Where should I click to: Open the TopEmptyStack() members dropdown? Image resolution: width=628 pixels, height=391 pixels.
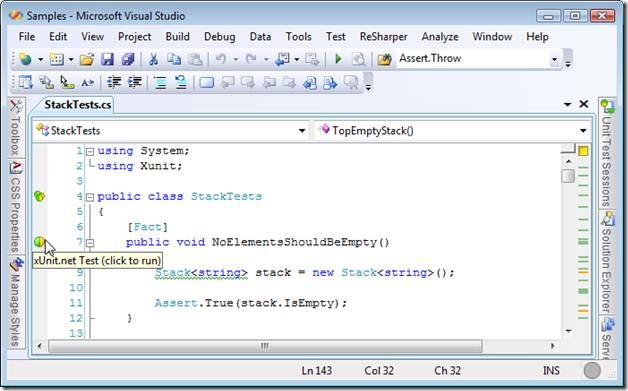tap(583, 131)
